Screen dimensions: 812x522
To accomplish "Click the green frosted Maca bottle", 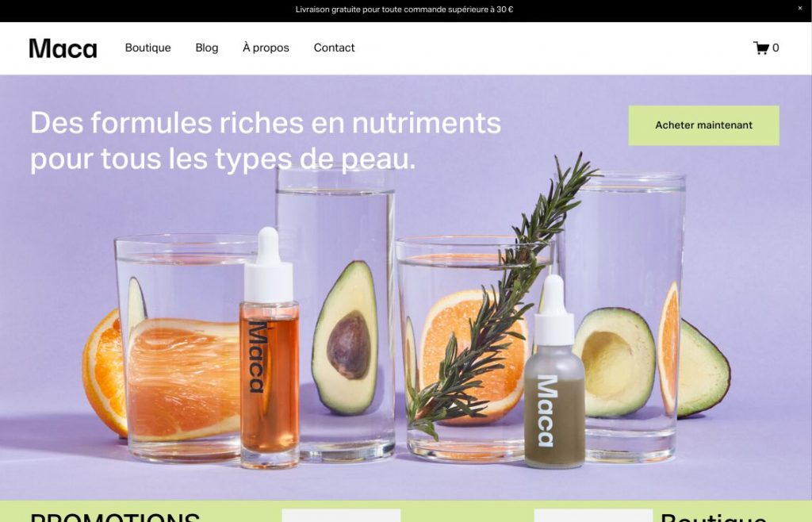I will [x=554, y=372].
